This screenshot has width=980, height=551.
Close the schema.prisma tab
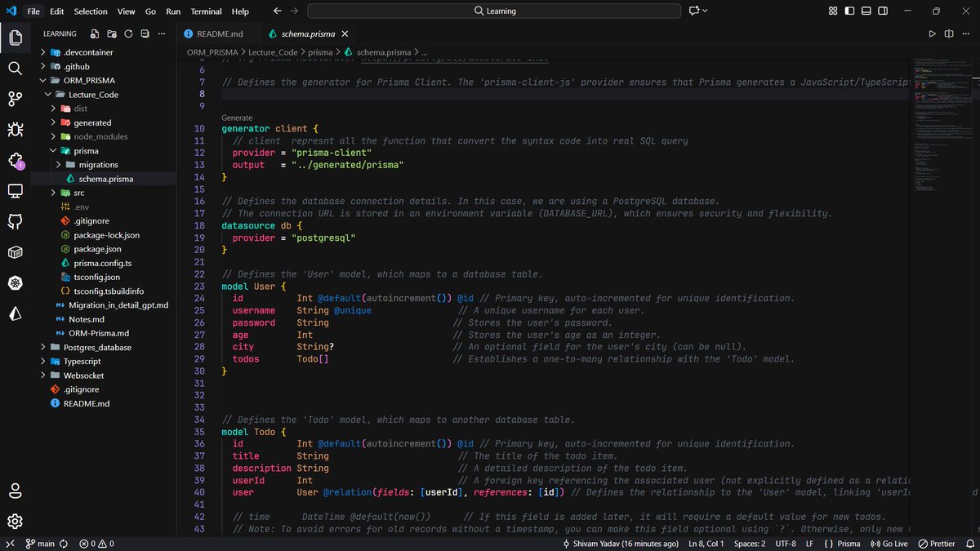(x=345, y=34)
